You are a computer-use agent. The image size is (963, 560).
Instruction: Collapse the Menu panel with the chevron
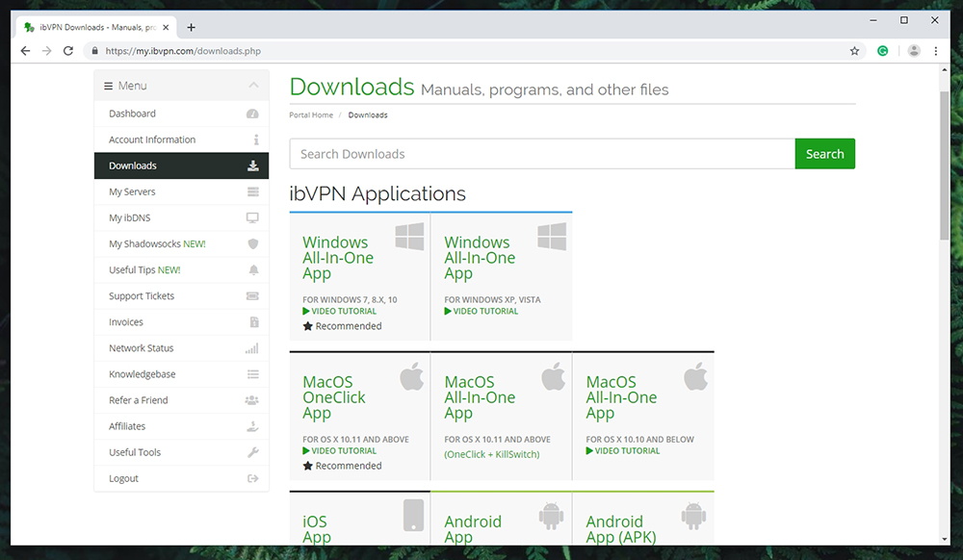[253, 86]
